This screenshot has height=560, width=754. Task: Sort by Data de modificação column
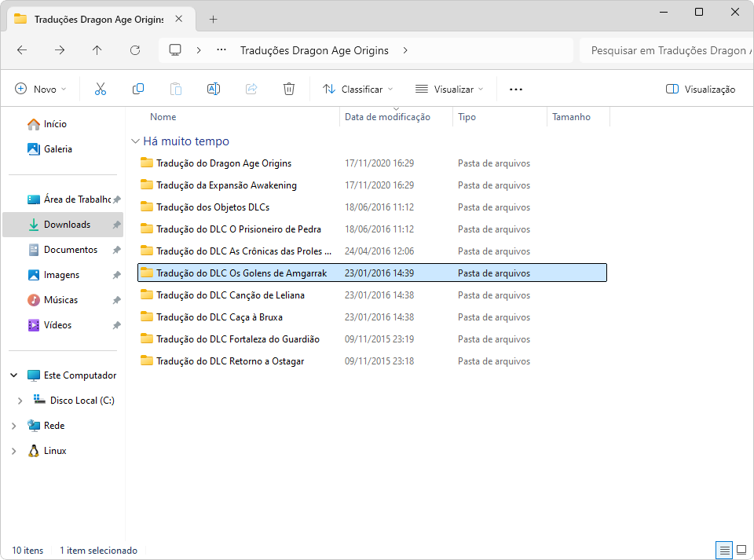(x=387, y=117)
